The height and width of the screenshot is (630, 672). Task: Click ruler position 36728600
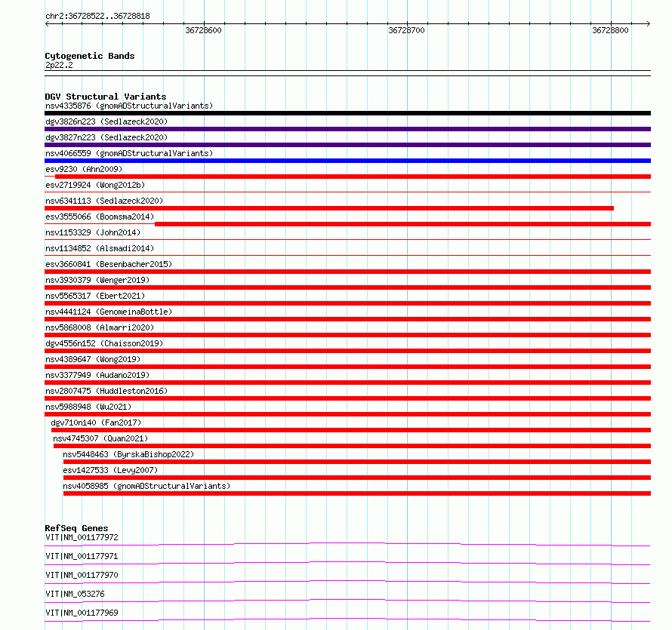click(x=204, y=30)
